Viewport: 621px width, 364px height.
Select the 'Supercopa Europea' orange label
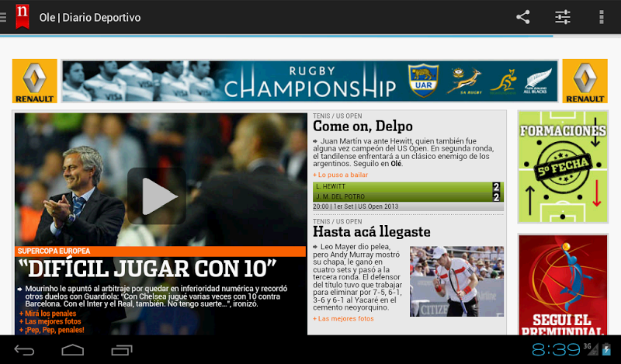coord(54,251)
